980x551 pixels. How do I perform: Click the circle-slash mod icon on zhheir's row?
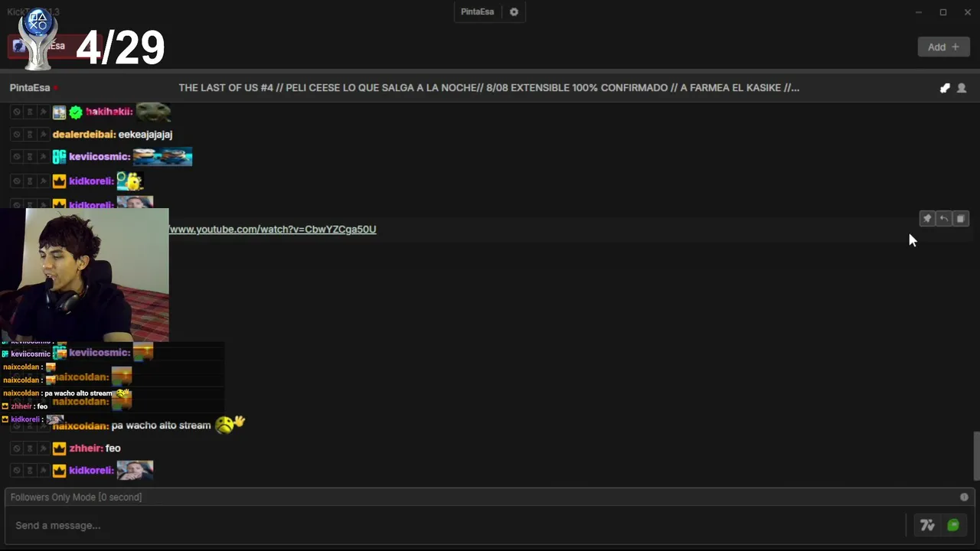16,448
